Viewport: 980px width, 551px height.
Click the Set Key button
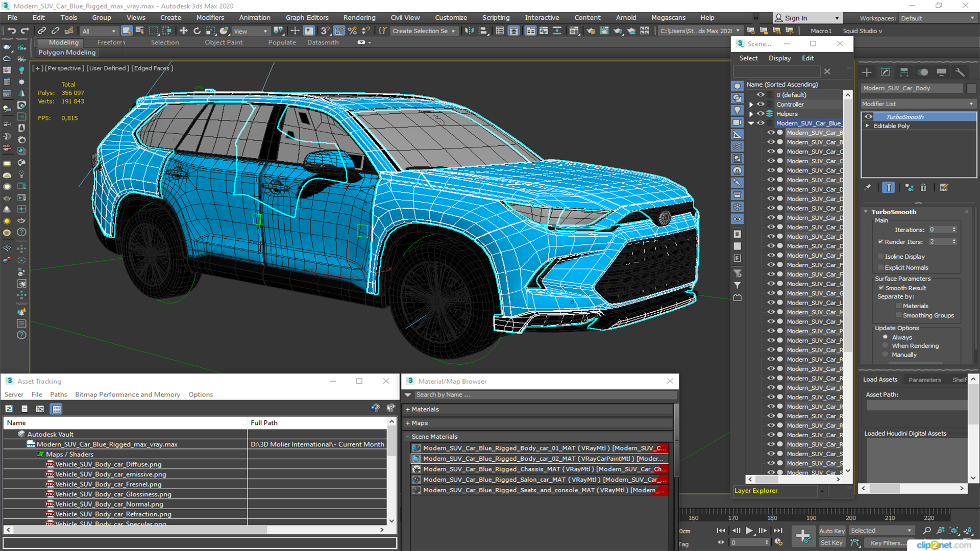(832, 543)
